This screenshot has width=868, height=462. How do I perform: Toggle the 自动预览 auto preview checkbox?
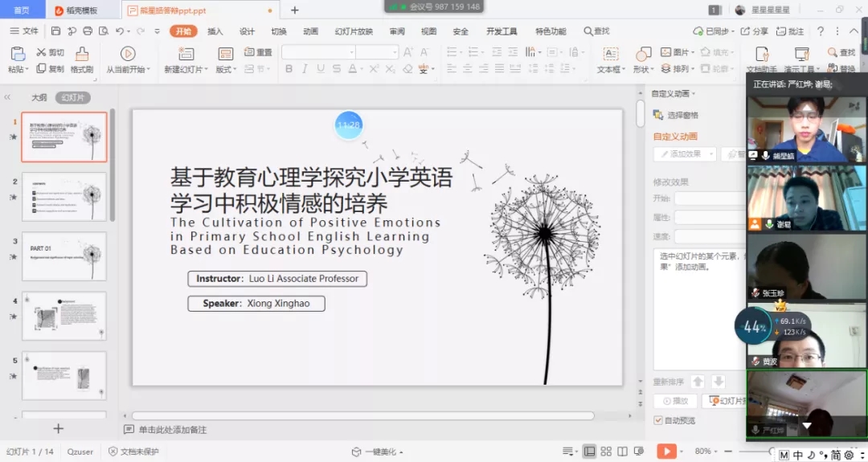pyautogui.click(x=657, y=420)
